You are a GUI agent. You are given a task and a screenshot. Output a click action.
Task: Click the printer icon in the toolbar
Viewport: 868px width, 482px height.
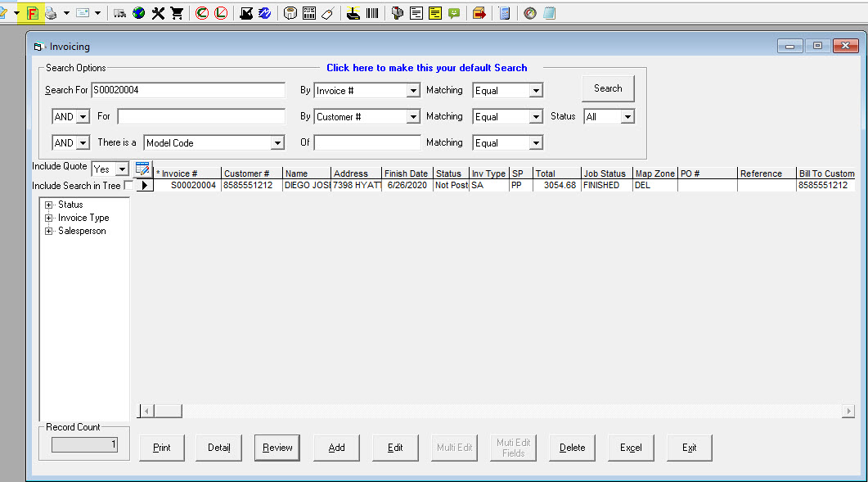coord(51,13)
